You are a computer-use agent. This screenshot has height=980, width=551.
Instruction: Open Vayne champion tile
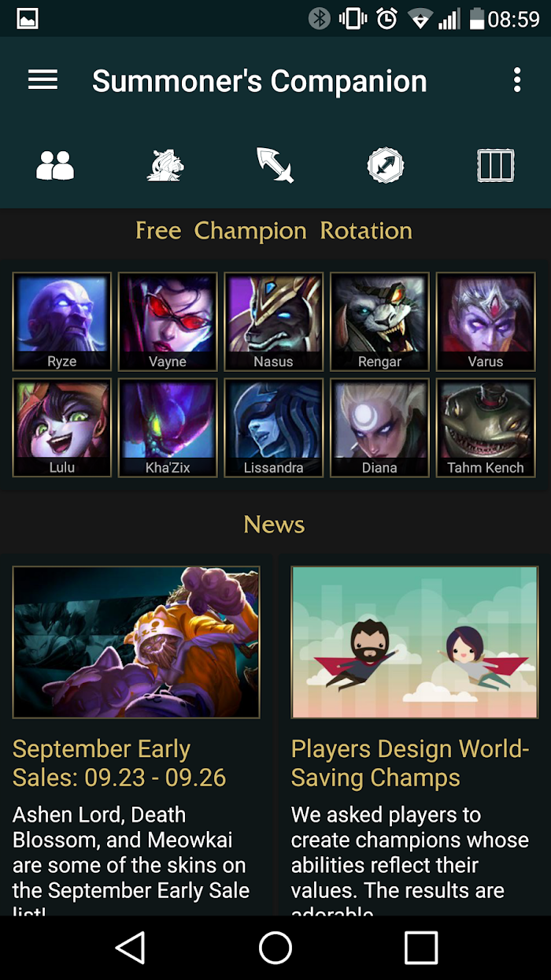(168, 321)
